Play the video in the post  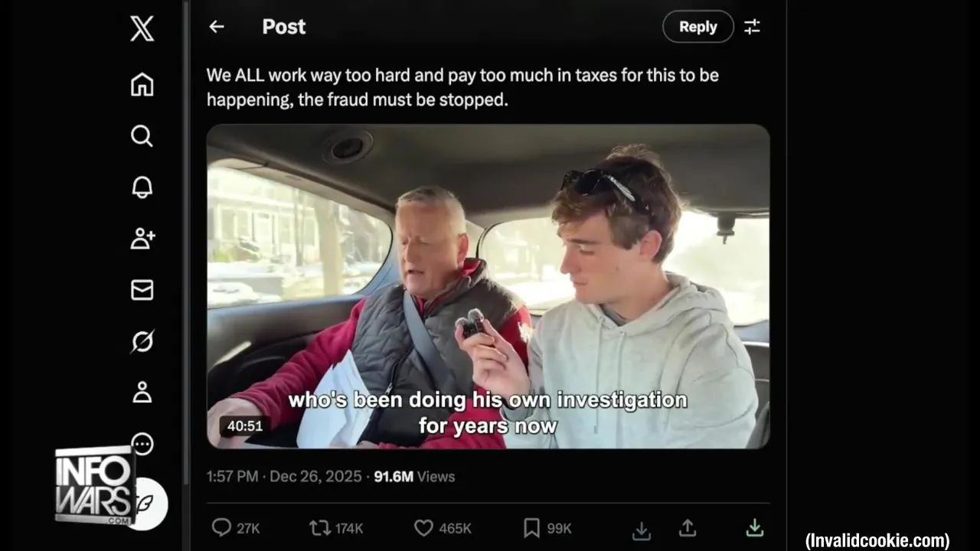click(488, 286)
